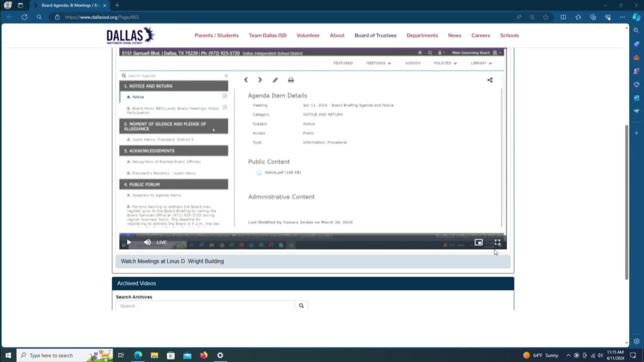The height and width of the screenshot is (362, 644).
Task: Open browser settings and more ellipsis
Action: pyautogui.click(x=622, y=17)
